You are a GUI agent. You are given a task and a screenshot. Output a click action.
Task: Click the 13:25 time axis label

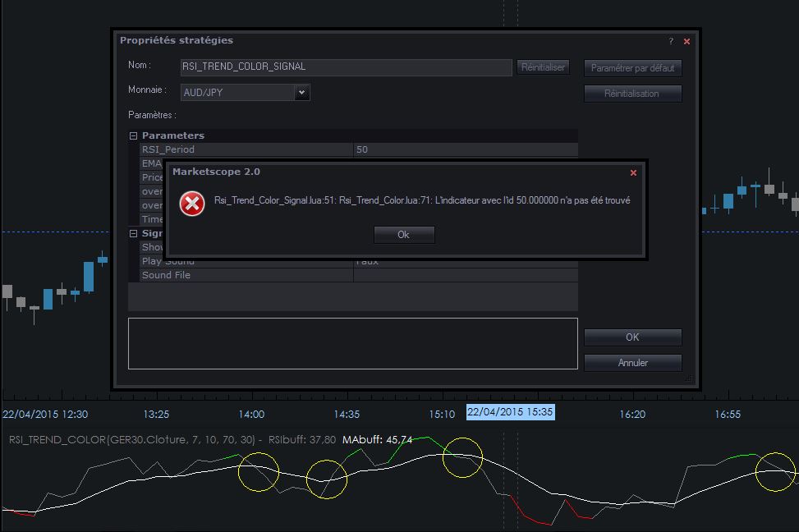tap(156, 415)
